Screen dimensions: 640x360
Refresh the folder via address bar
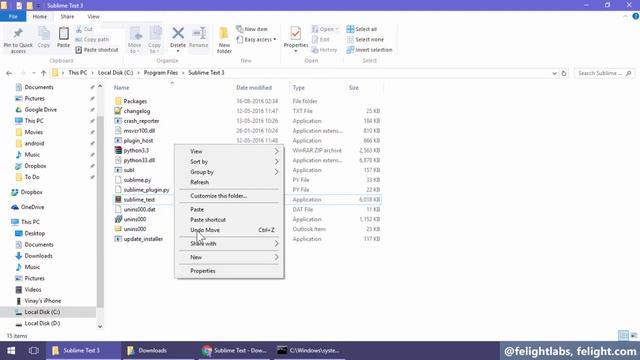pyautogui.click(x=564, y=73)
